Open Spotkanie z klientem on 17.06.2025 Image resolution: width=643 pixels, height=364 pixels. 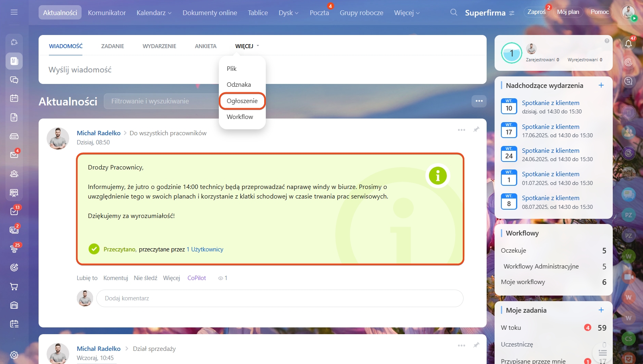(551, 127)
